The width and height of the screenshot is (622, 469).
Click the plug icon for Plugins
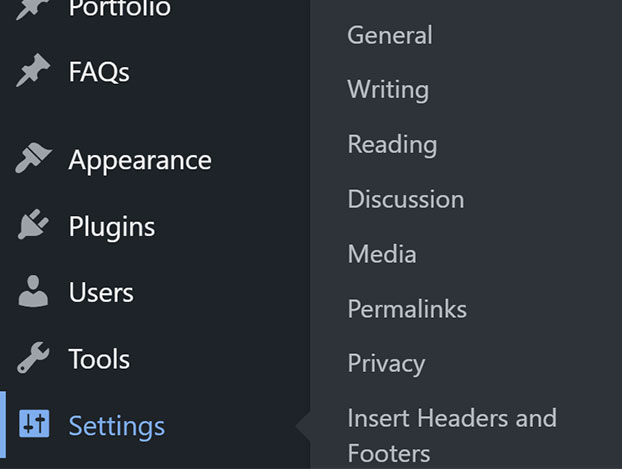[x=33, y=225]
